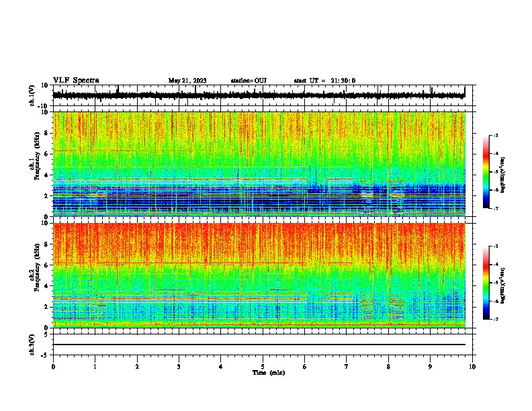Click time axis tick label "0"
The height and width of the screenshot is (411, 532).
pos(53,367)
